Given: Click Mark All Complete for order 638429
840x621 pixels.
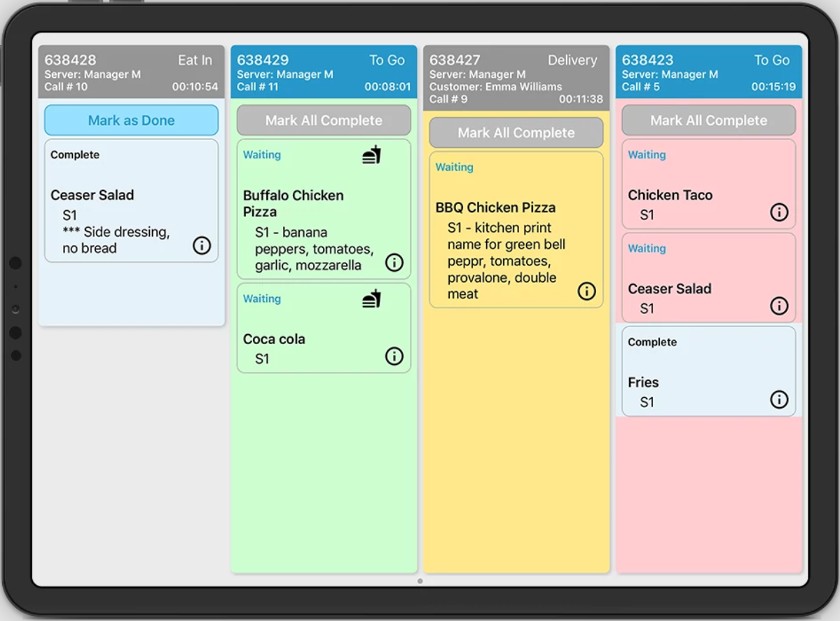Looking at the screenshot, I should point(324,120).
